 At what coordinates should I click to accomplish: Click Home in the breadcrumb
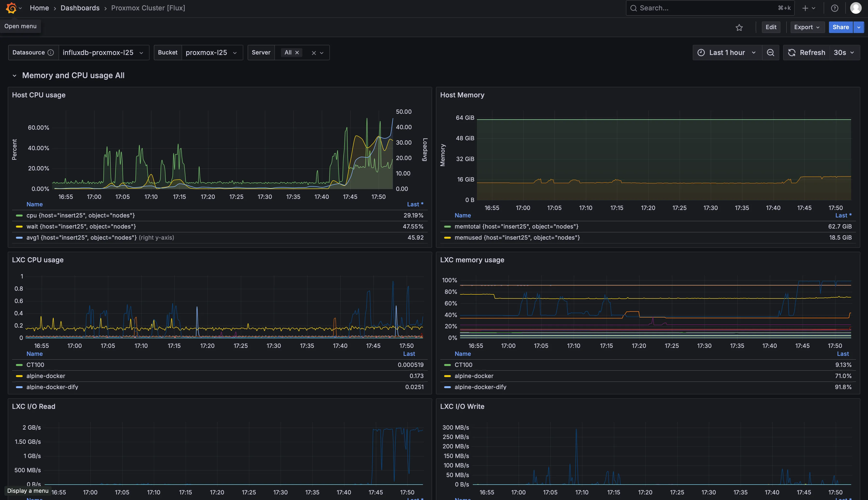[x=39, y=8]
